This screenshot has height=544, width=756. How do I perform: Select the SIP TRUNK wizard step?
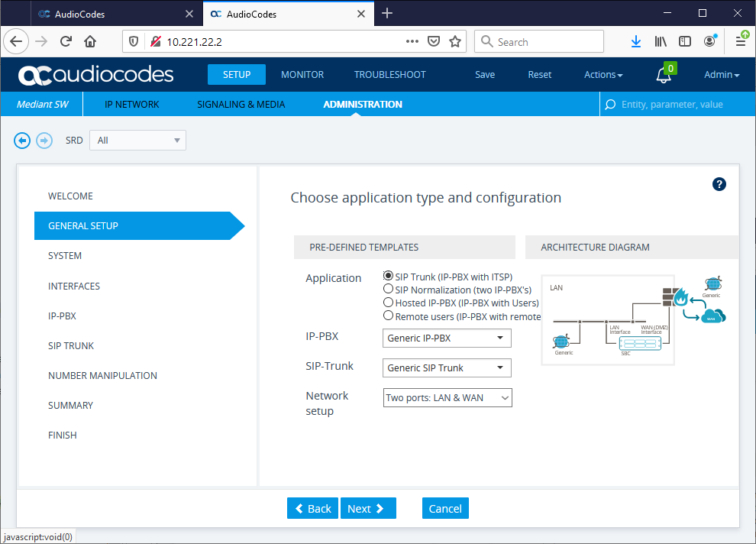pyautogui.click(x=71, y=346)
